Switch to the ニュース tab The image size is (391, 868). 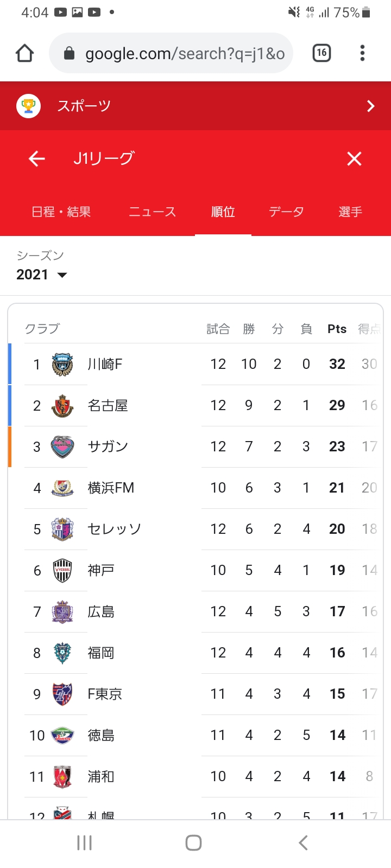coord(153,212)
